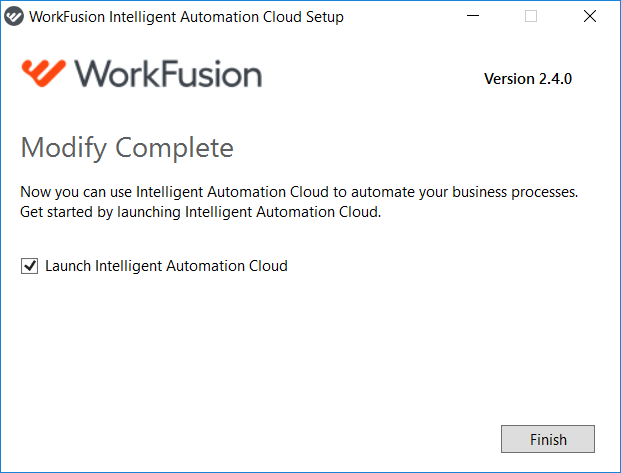Uncheck the Launch Intelligent Automation Cloud checkbox
The width and height of the screenshot is (621, 473).
click(29, 266)
